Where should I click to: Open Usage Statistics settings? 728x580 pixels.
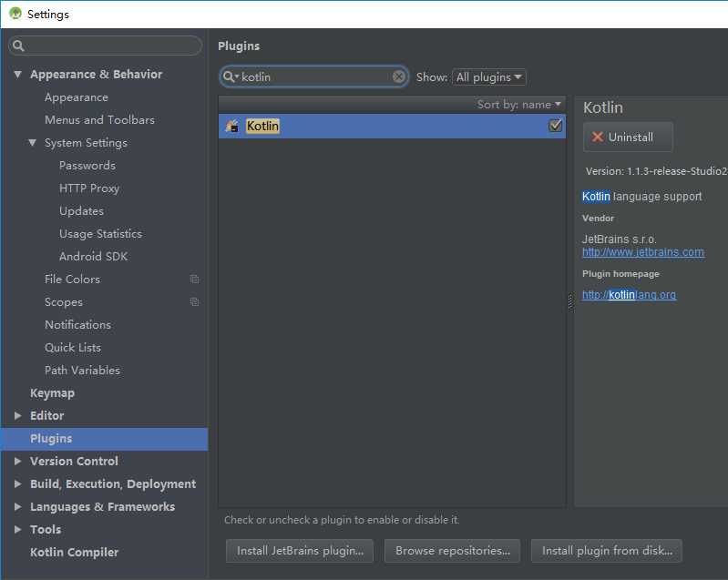click(100, 234)
